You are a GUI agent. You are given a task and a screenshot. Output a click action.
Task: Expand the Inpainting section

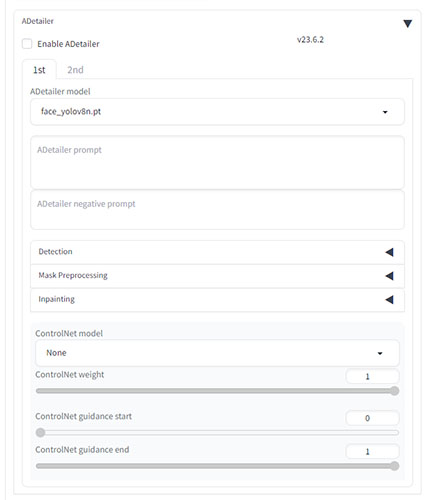click(217, 300)
